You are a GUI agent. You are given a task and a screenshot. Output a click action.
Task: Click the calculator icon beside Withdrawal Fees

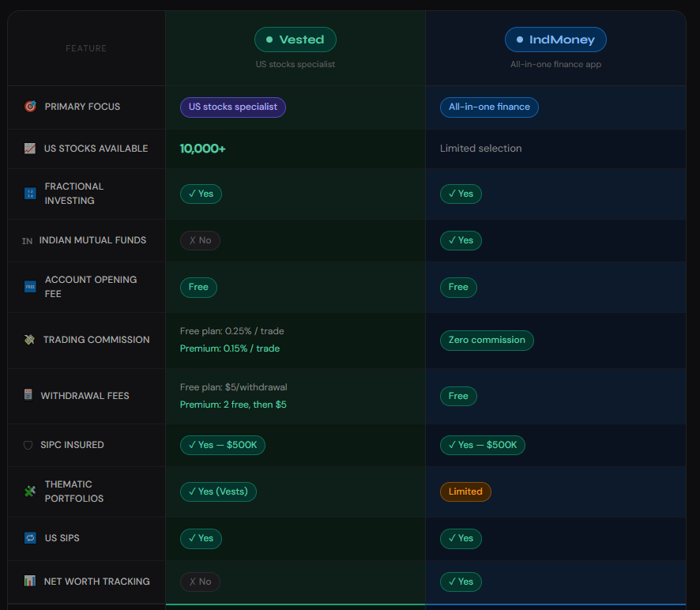pos(28,395)
